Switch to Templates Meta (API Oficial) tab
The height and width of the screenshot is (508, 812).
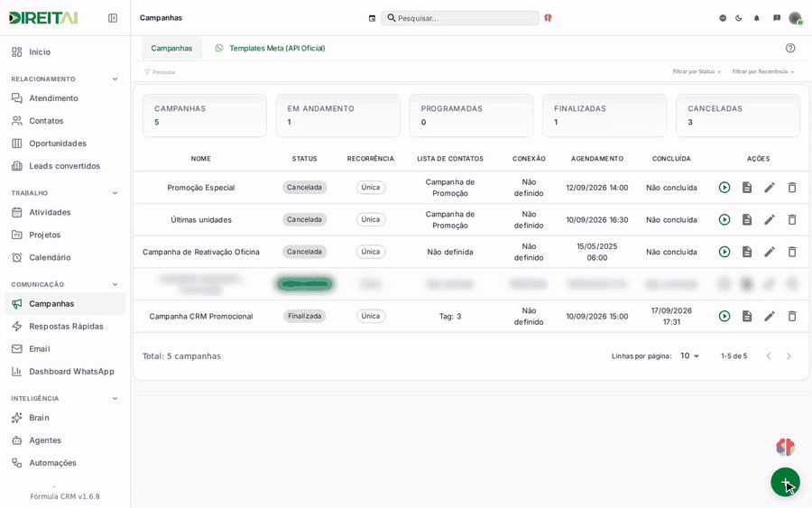pos(270,48)
